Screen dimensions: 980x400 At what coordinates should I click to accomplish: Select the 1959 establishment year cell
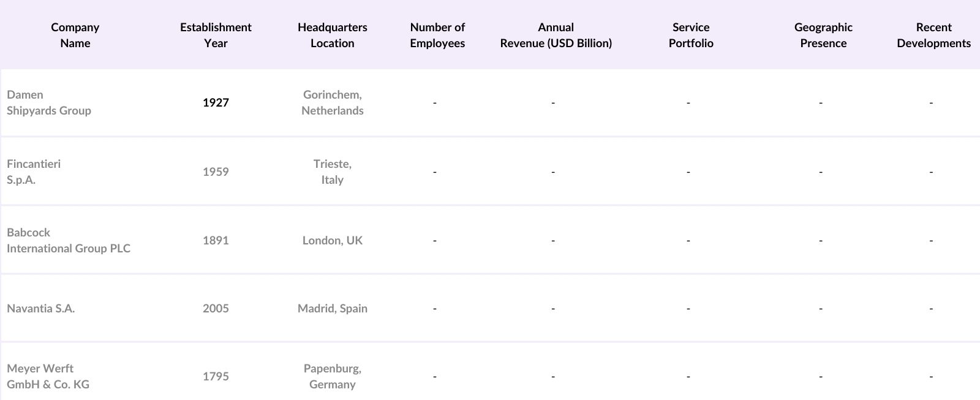216,172
